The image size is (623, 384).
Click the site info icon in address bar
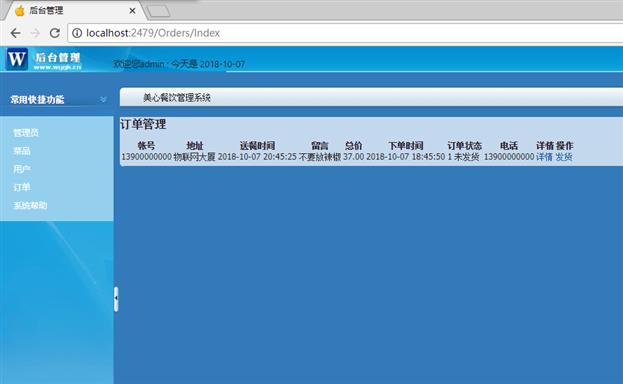(x=77, y=33)
